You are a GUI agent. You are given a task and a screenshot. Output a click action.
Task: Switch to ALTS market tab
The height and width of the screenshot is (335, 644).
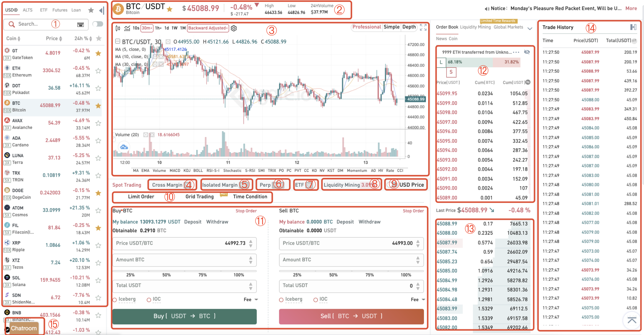pos(28,10)
